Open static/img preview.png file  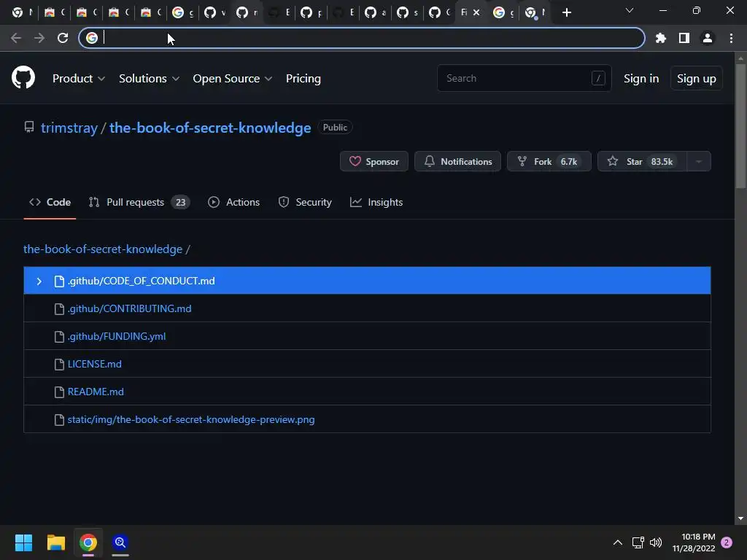191,419
